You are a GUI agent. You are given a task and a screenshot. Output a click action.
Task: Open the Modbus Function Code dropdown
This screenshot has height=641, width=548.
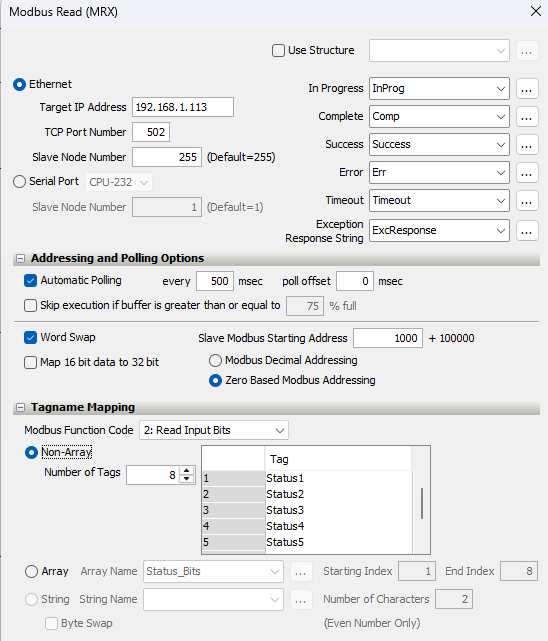[x=214, y=430]
